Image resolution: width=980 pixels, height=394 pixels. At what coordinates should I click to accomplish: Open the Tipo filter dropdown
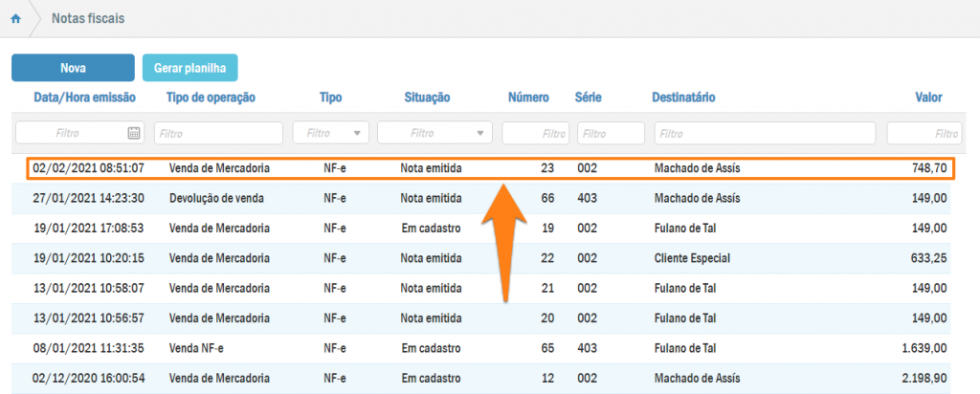[331, 133]
